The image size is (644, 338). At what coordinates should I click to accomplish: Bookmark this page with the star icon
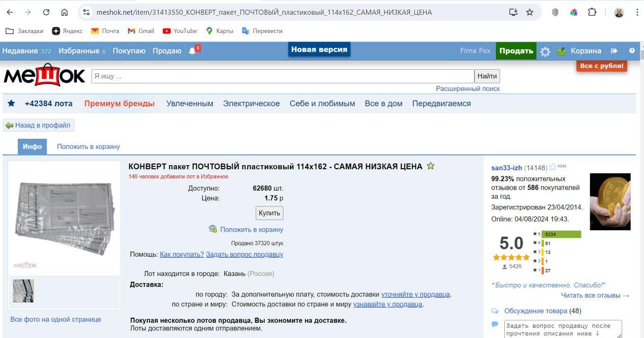click(530, 12)
